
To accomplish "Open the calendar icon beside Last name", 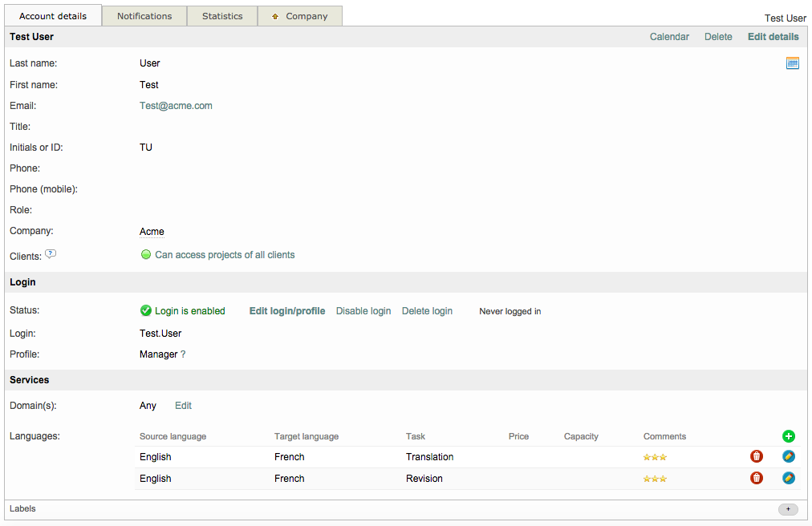I will [792, 63].
